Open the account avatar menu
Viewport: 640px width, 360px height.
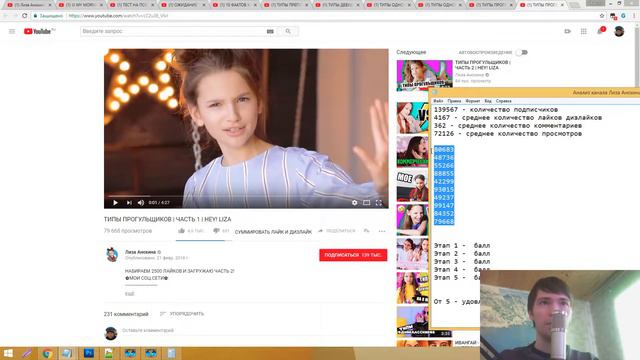[619, 31]
